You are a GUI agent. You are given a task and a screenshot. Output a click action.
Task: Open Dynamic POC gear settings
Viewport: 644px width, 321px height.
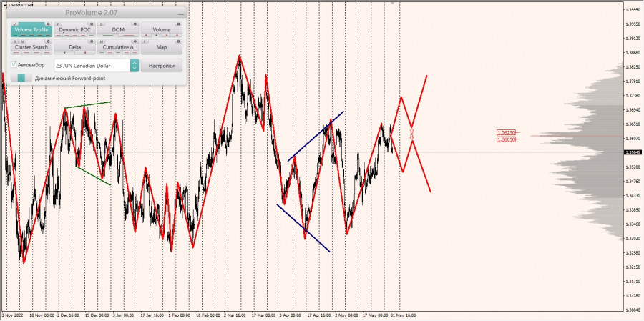tap(92, 24)
